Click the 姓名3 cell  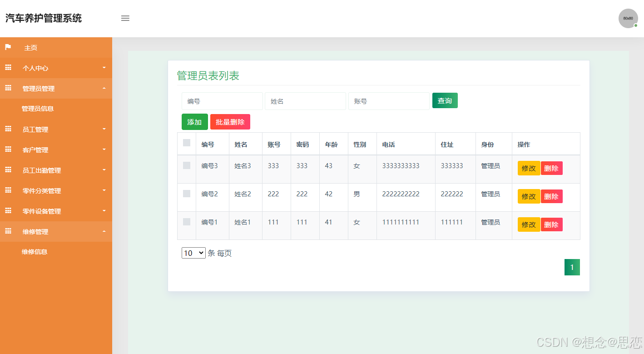pyautogui.click(x=243, y=166)
